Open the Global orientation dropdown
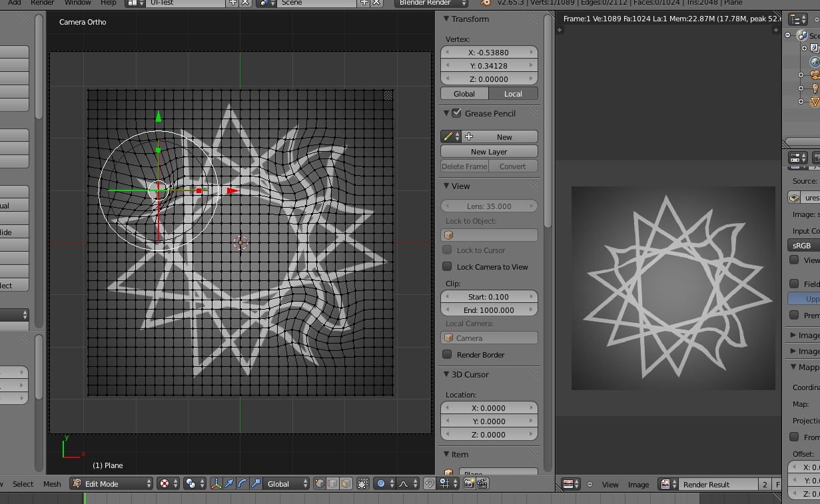The height and width of the screenshot is (504, 820). (287, 484)
